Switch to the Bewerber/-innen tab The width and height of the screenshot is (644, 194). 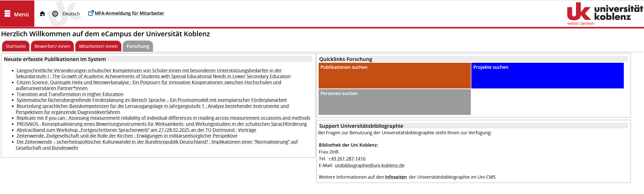pyautogui.click(x=52, y=46)
